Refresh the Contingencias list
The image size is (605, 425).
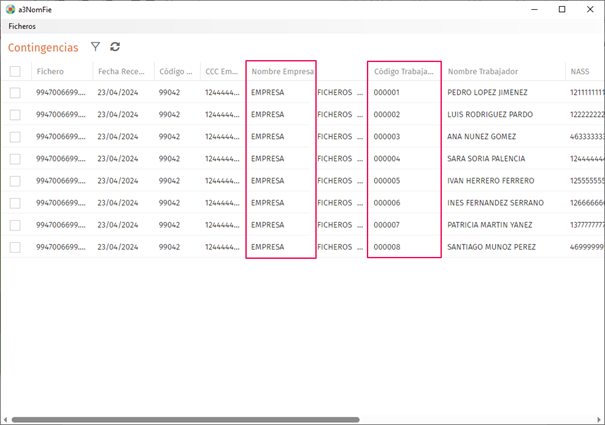pos(115,47)
